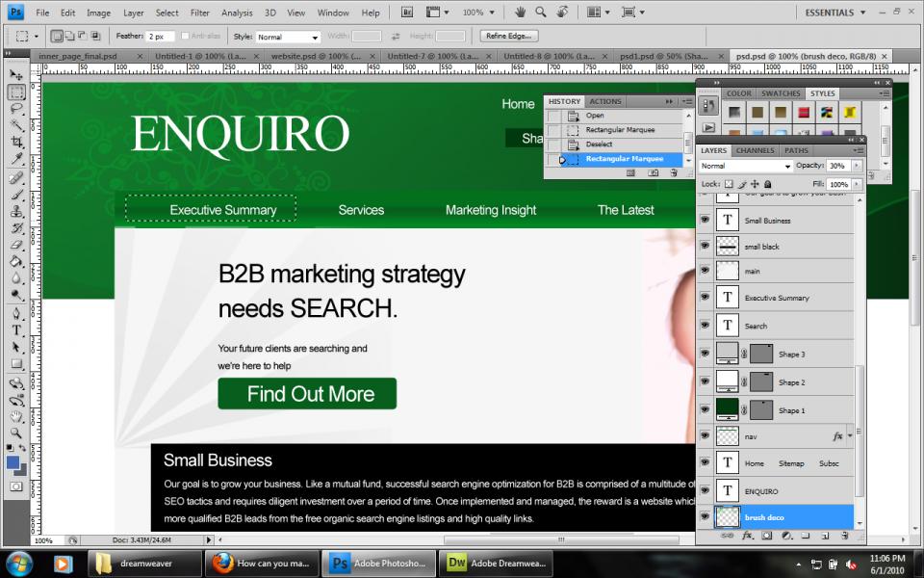Viewport: 924px width, 578px height.
Task: Select the Lasso tool
Action: pyautogui.click(x=16, y=109)
